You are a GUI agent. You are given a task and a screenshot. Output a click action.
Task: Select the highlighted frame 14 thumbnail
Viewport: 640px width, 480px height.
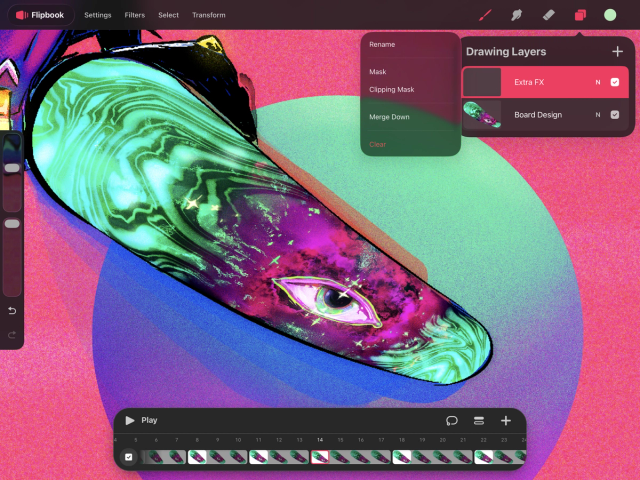320,457
